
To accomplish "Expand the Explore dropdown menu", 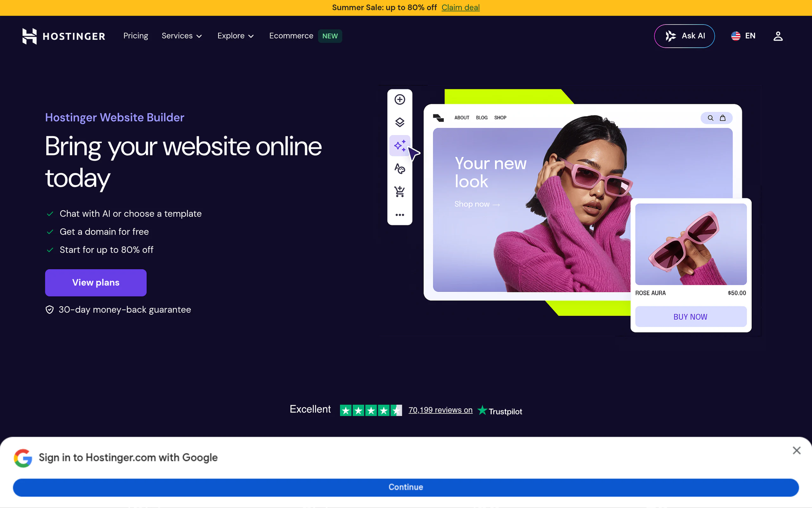I will tap(236, 36).
